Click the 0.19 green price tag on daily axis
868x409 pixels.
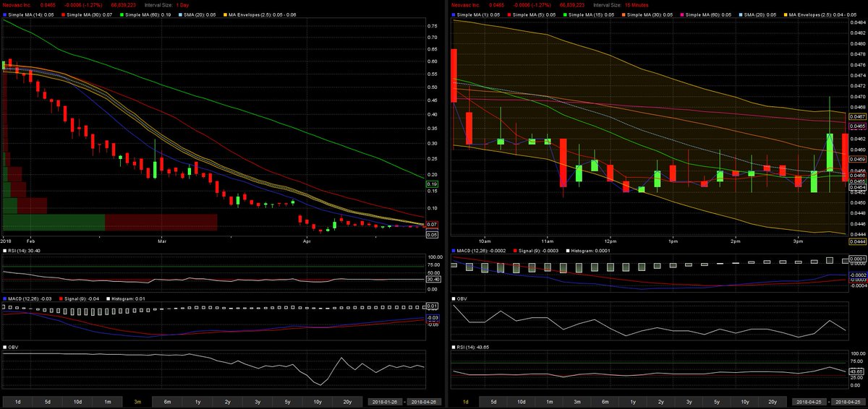[x=433, y=185]
